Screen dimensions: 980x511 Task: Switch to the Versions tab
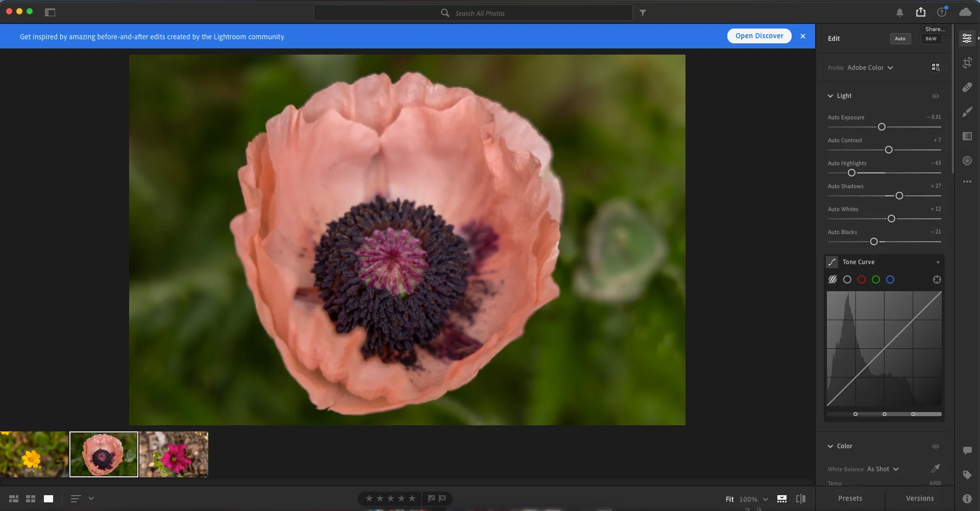919,498
